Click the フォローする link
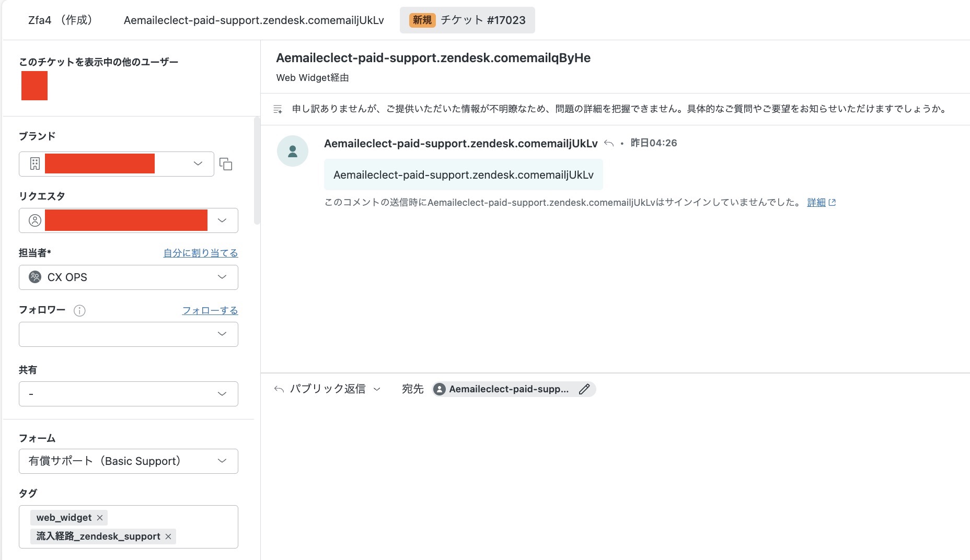The image size is (970, 560). [x=210, y=310]
